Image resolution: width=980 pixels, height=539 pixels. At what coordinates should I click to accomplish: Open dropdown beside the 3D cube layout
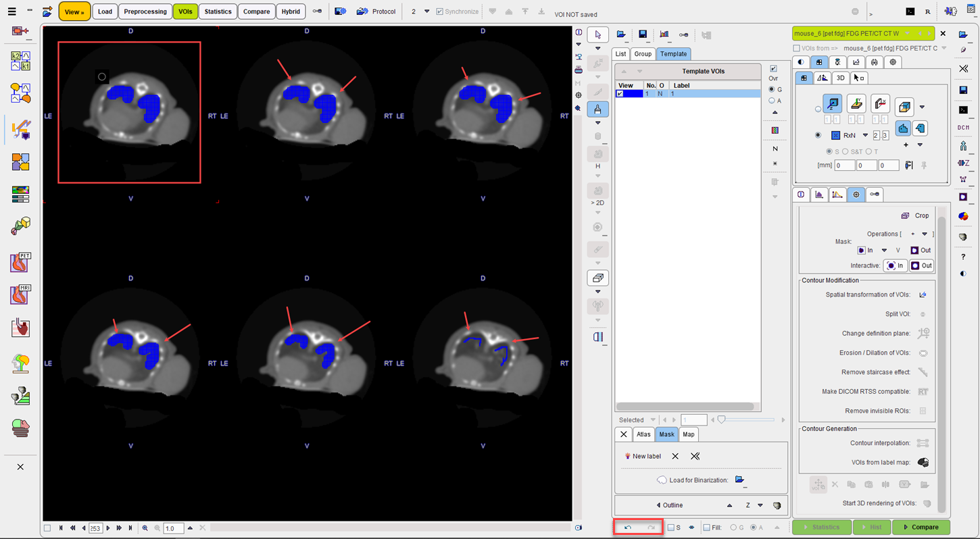click(x=922, y=107)
